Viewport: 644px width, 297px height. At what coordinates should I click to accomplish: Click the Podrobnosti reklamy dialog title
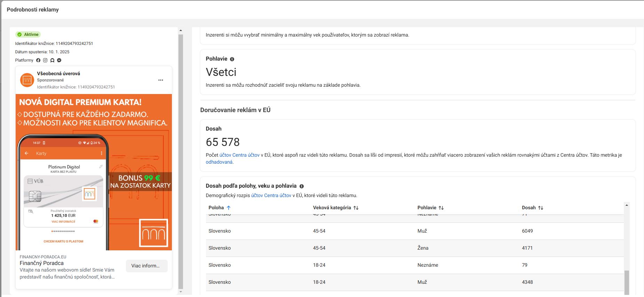pos(33,10)
